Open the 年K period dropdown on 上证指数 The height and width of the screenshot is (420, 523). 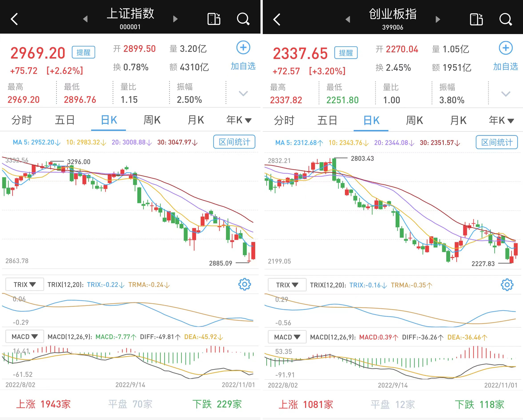tap(239, 120)
